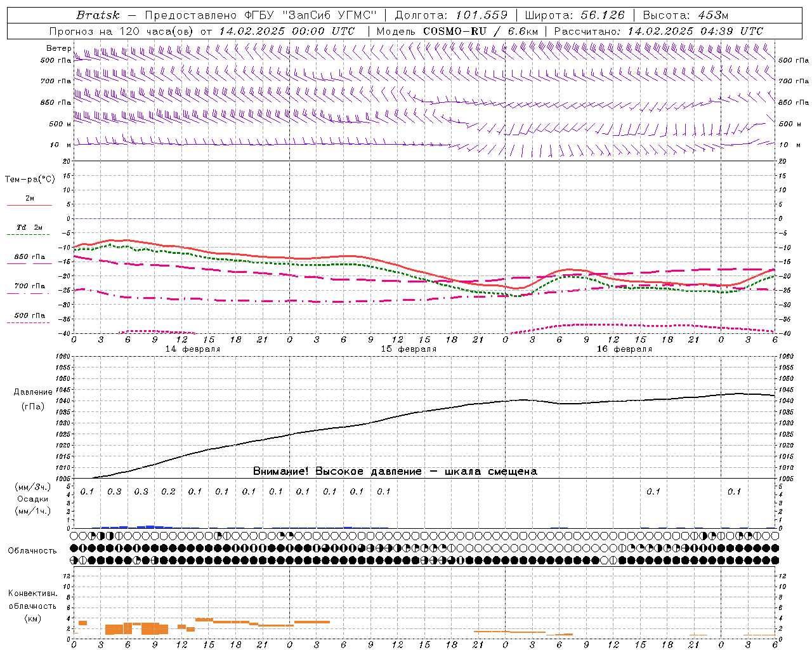
Task: Click the 0.2 precipitation value
Action: tap(168, 491)
